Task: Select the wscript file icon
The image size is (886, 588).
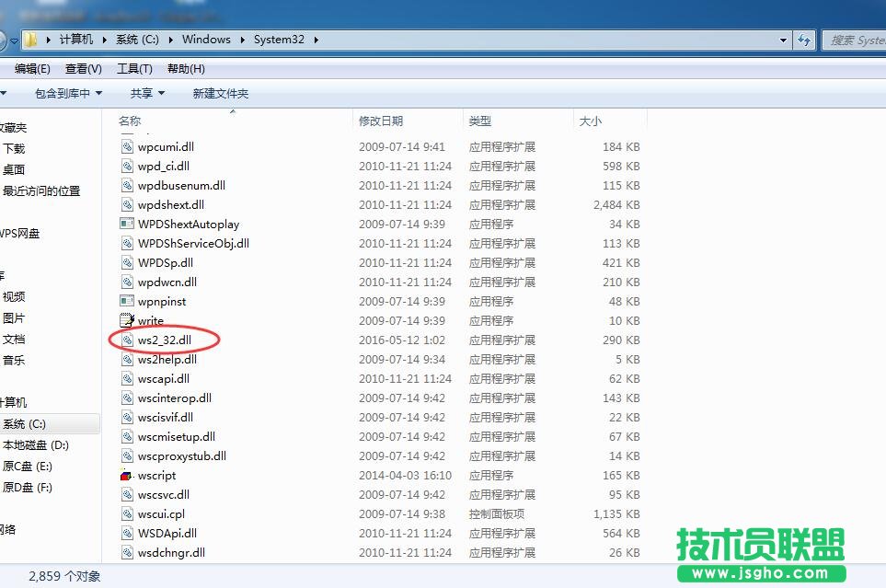Action: click(128, 475)
